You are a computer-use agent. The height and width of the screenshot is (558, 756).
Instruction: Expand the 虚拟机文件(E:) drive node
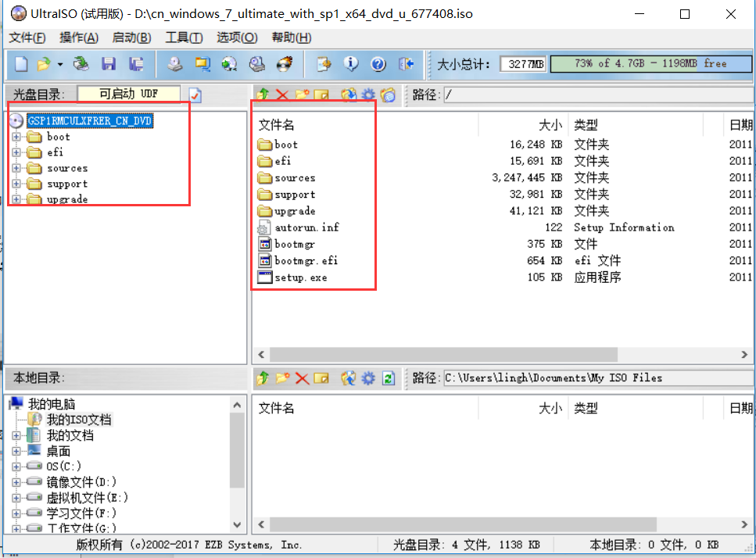[16, 498]
